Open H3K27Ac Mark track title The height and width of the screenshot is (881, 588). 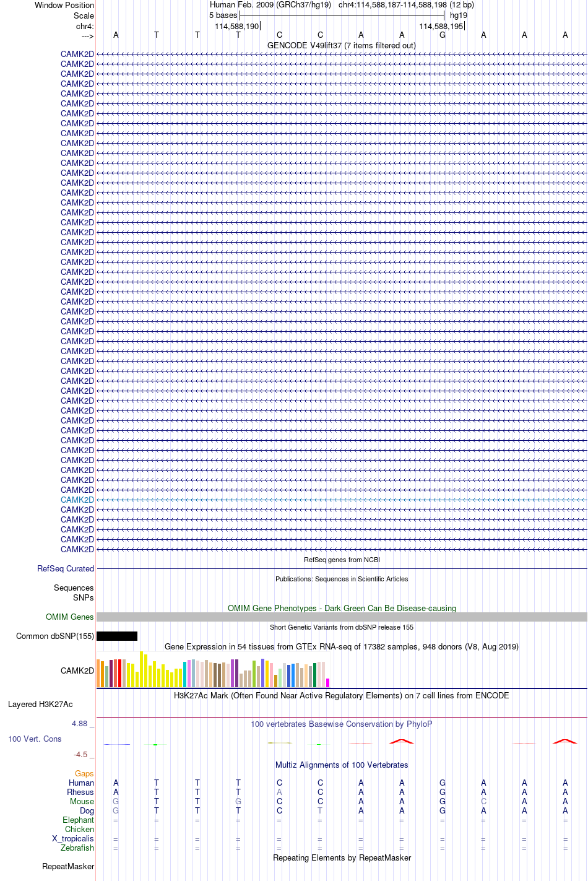[x=342, y=696]
